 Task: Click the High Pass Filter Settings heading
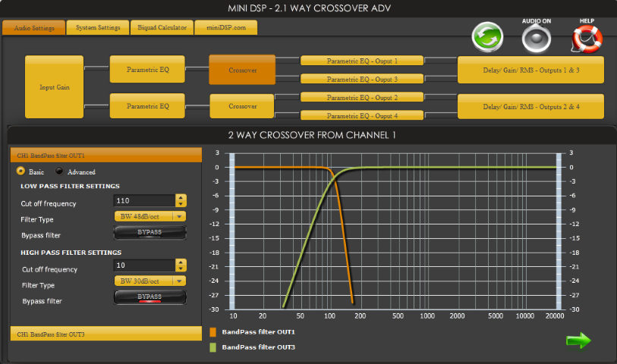(71, 253)
